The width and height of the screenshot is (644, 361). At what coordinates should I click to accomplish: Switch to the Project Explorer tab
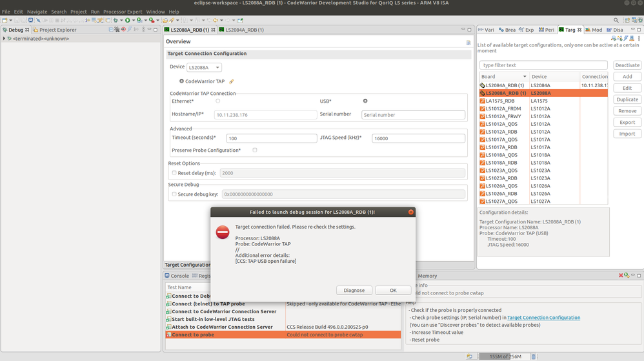pos(55,30)
